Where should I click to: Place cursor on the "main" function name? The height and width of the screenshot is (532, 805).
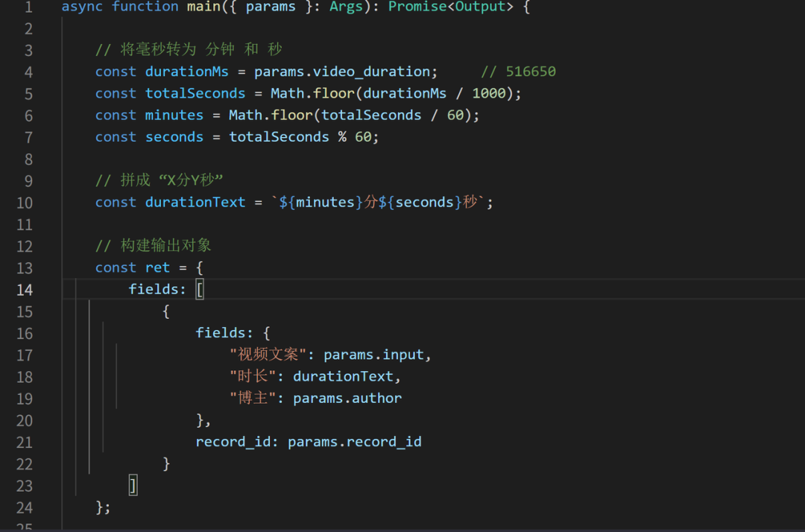point(203,7)
